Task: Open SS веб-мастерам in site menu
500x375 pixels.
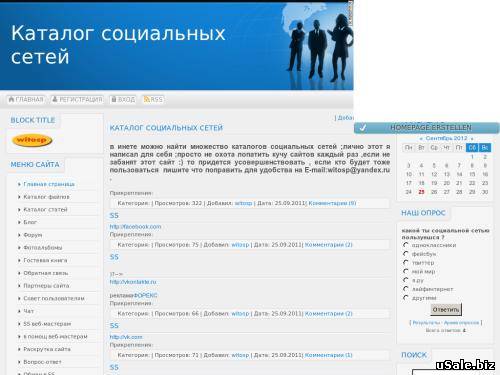Action: (x=47, y=324)
